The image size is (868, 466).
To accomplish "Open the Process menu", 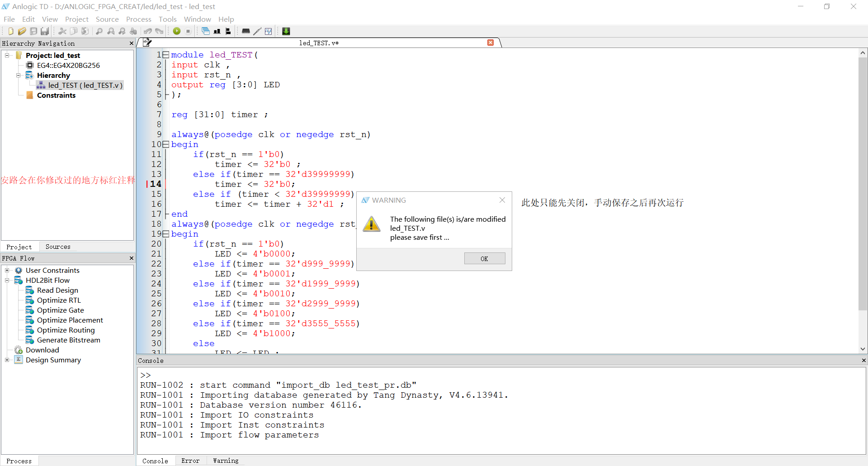I will pyautogui.click(x=139, y=19).
